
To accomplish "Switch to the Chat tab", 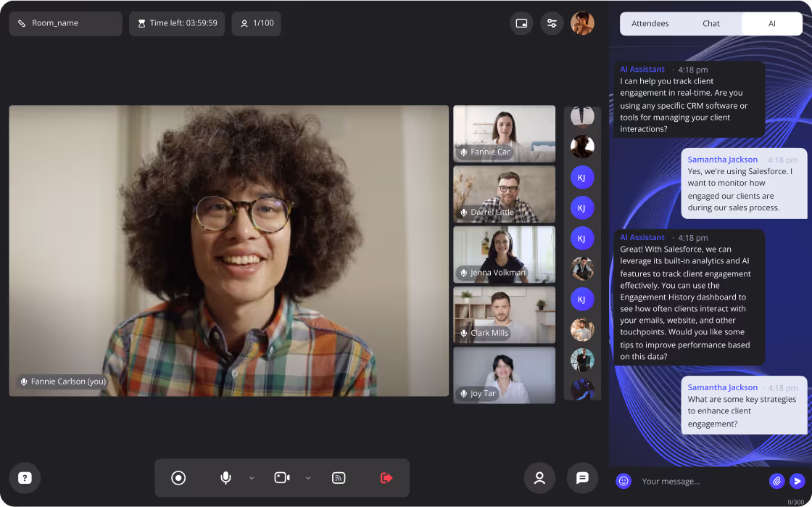I will [711, 24].
